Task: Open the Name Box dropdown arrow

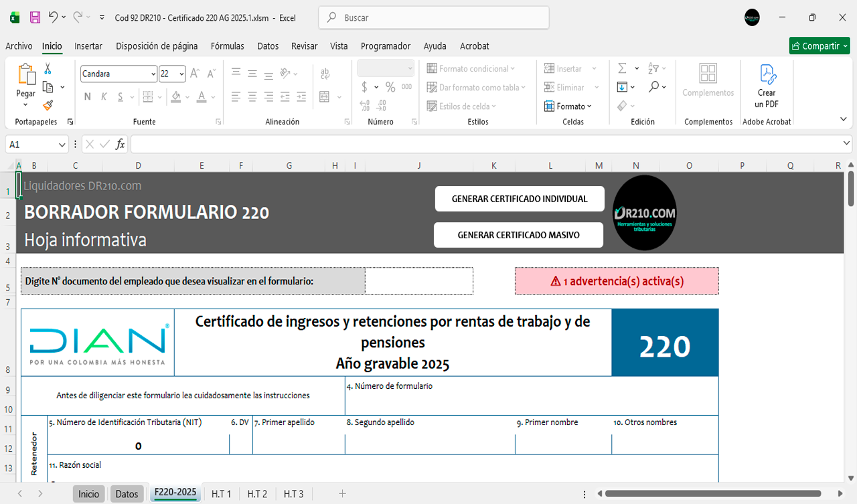Action: [x=62, y=145]
